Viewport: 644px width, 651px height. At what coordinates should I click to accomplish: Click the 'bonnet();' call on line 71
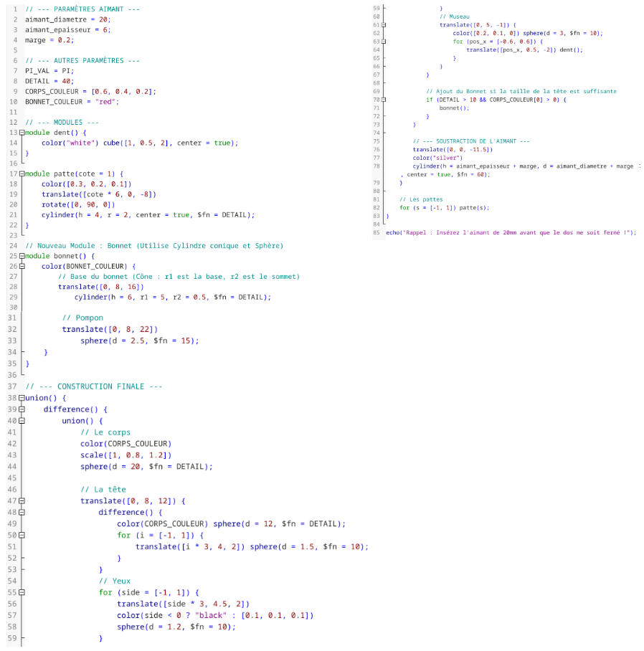(x=455, y=108)
